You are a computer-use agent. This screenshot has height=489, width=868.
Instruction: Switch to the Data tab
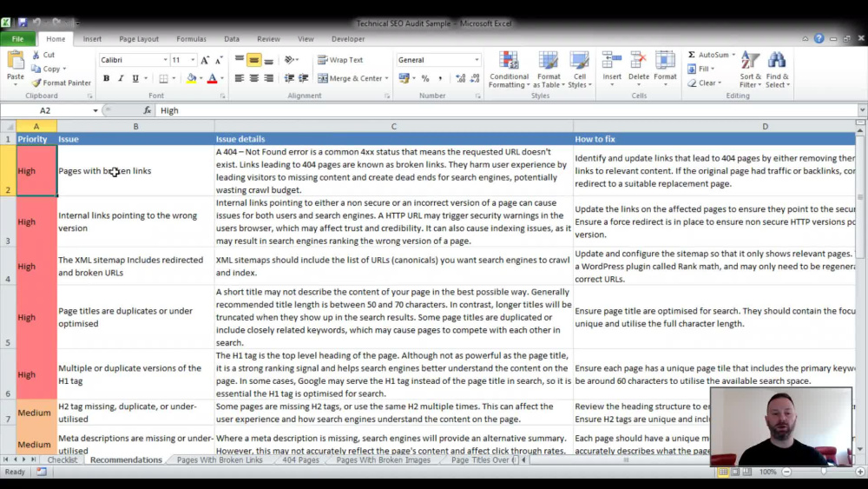click(x=232, y=39)
